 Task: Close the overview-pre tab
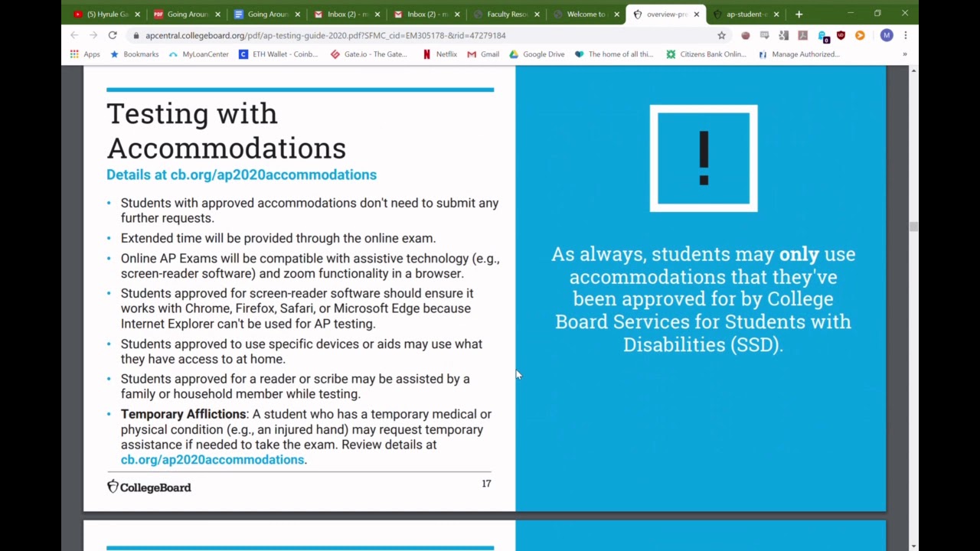(x=696, y=14)
